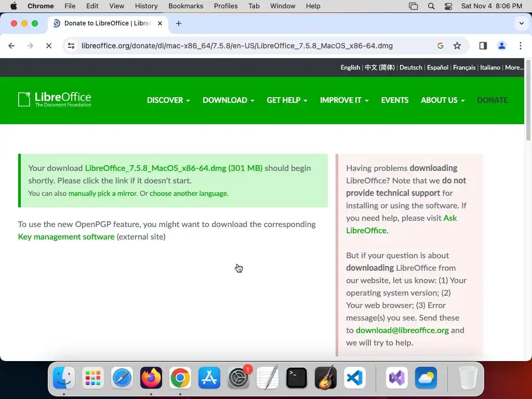532x399 pixels.
Task: Switch site language to Español
Action: [437, 68]
